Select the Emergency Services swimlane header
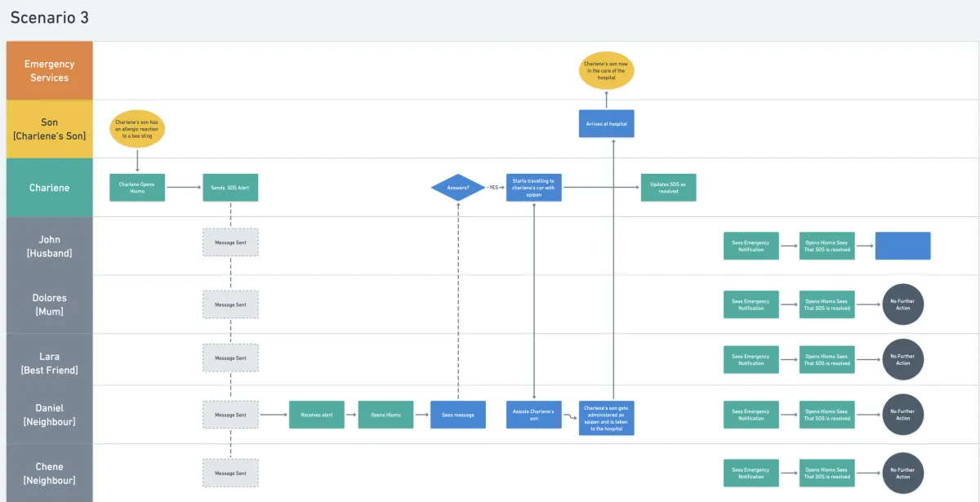Screen dimensions: 980x502 (x=50, y=71)
